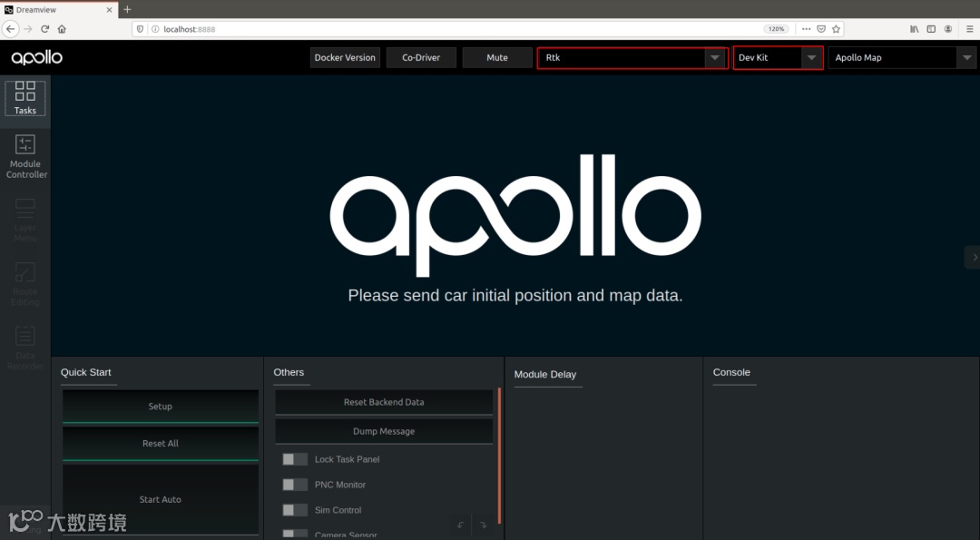Viewport: 980px width, 540px height.
Task: Open the Data Recorder sidebar item
Action: coord(25,348)
